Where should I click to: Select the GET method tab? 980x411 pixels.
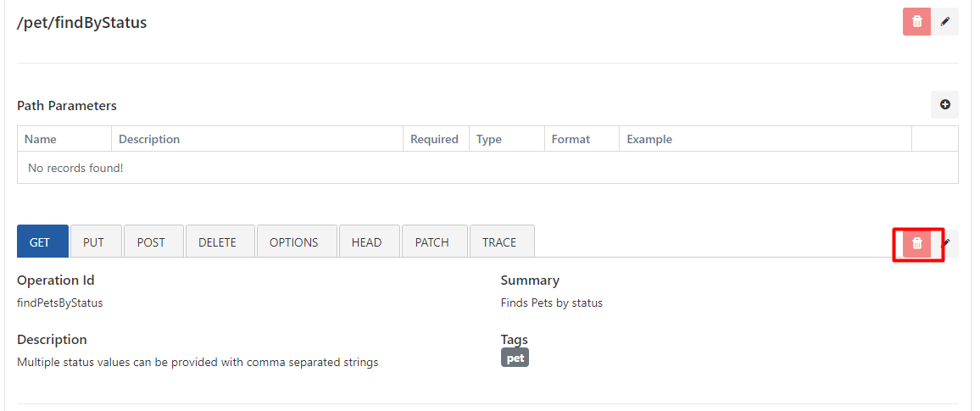(40, 242)
